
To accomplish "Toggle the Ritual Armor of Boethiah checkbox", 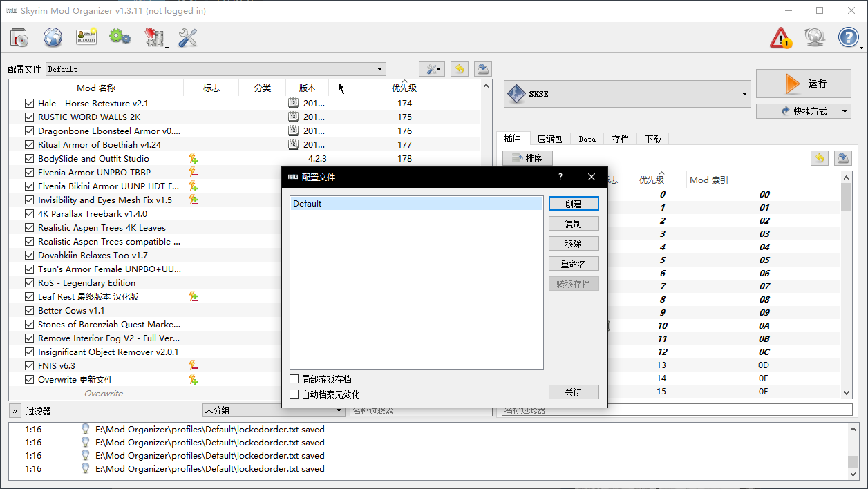I will click(29, 144).
